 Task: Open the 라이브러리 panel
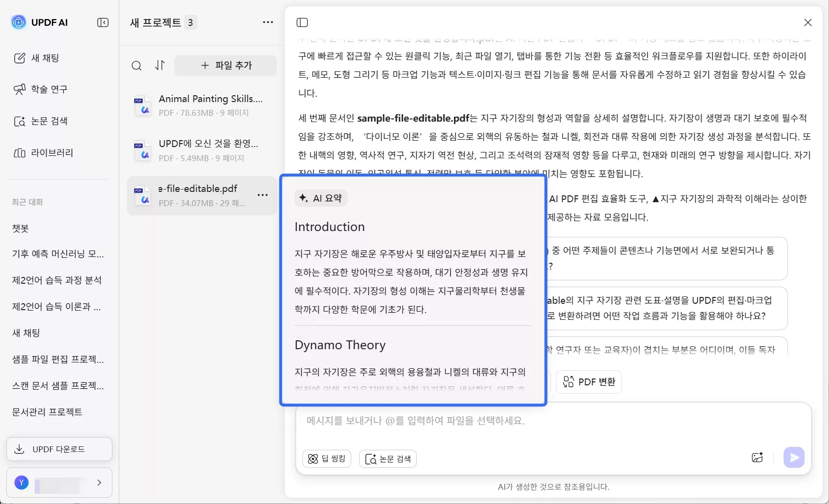click(47, 152)
